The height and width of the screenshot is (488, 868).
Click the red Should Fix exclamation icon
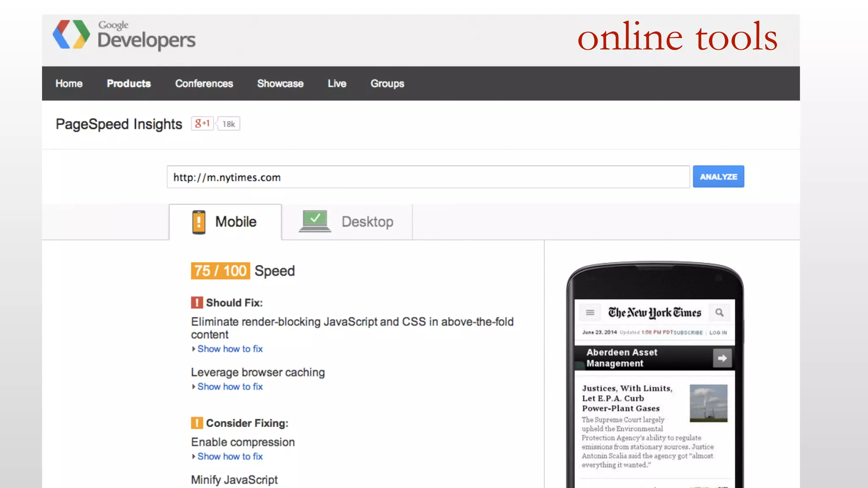click(x=197, y=302)
